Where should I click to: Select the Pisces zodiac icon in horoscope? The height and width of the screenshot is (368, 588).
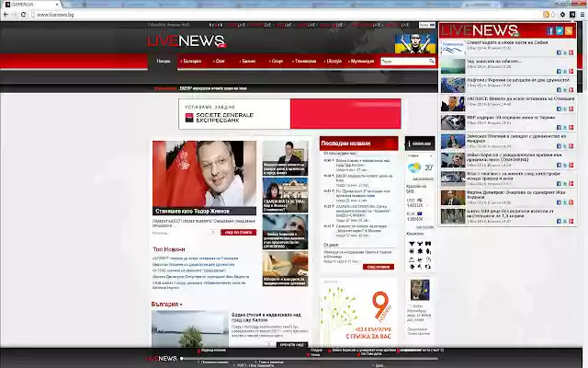[428, 267]
